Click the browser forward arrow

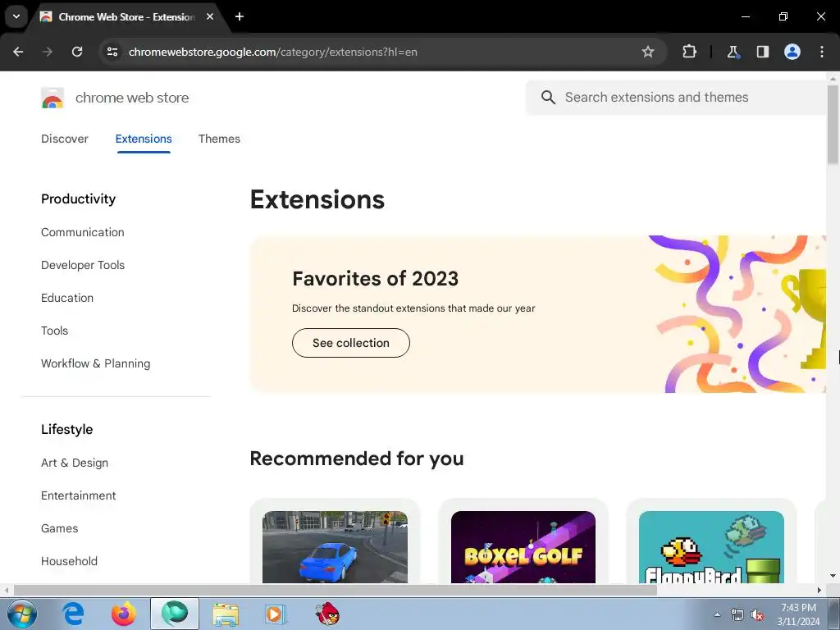pyautogui.click(x=48, y=52)
